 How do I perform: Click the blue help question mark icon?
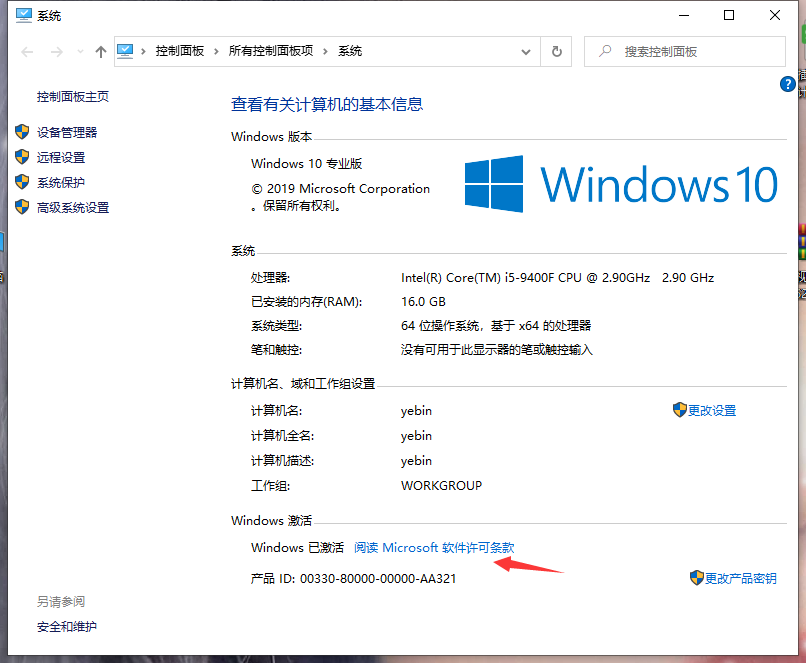pyautogui.click(x=788, y=84)
